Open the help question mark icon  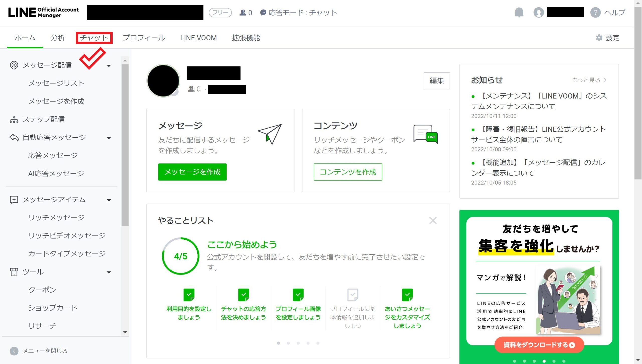tap(595, 12)
